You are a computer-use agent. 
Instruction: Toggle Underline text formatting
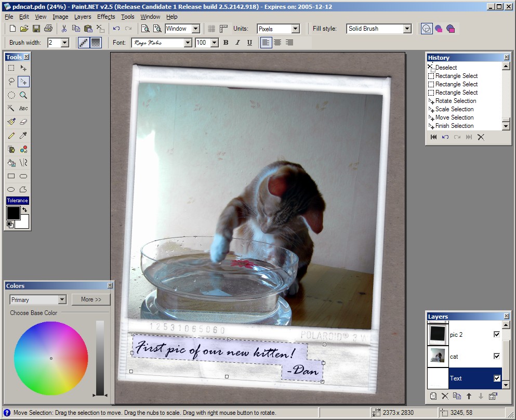point(249,43)
